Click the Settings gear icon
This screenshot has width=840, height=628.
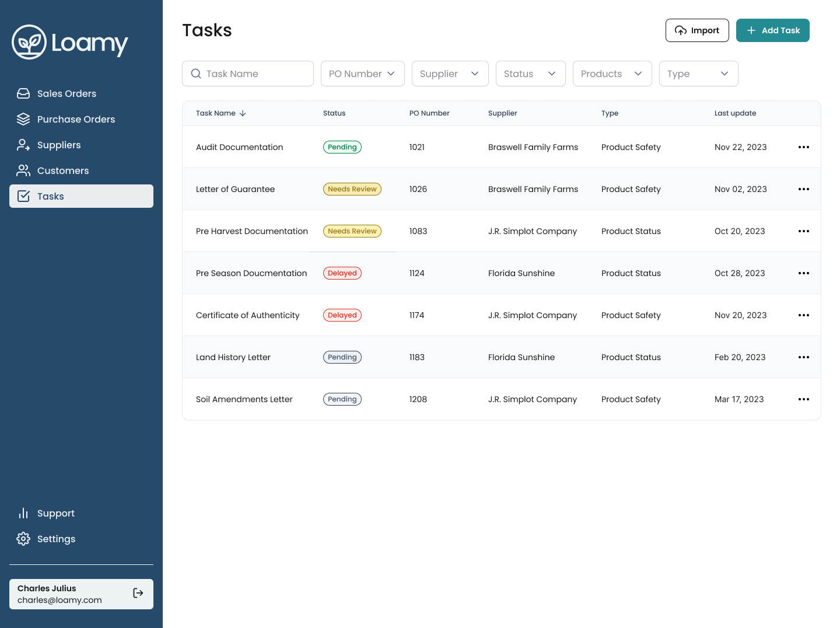click(x=23, y=539)
